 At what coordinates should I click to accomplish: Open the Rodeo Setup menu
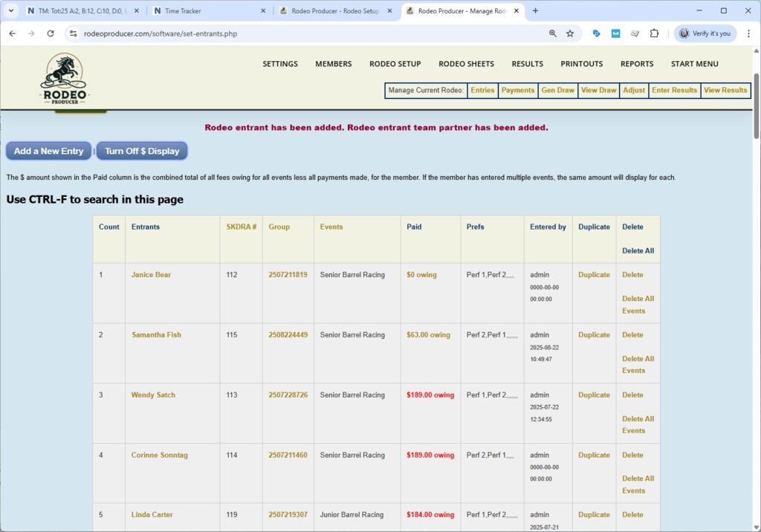click(x=395, y=64)
